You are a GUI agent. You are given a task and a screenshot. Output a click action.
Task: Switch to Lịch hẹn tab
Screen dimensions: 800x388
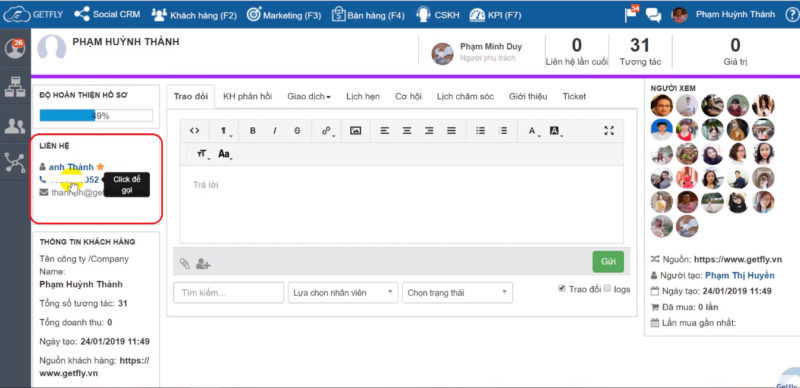(363, 96)
